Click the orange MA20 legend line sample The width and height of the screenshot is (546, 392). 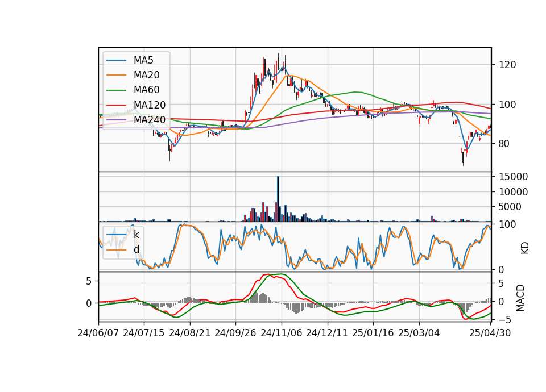coord(116,75)
